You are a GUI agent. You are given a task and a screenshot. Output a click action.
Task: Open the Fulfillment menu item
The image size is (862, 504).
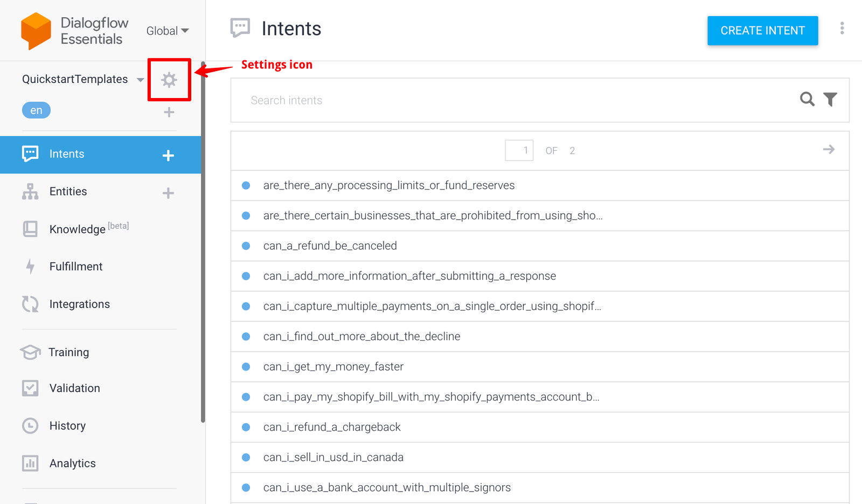click(75, 267)
